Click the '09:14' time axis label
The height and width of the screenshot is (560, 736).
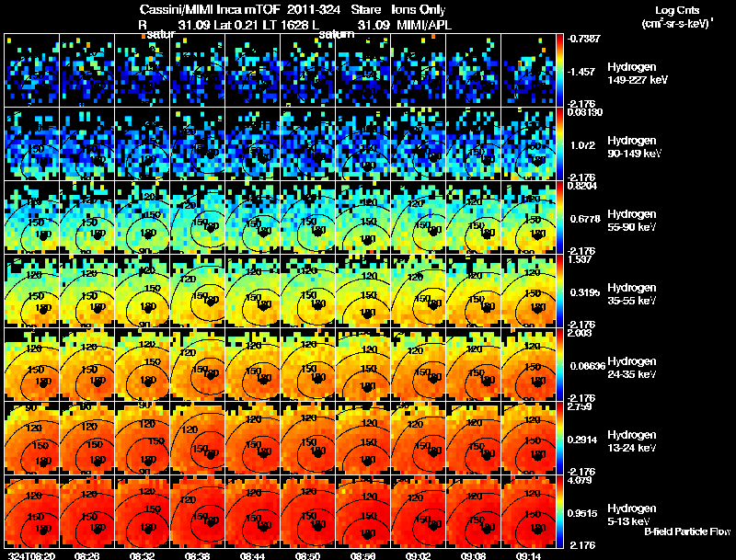tap(528, 555)
